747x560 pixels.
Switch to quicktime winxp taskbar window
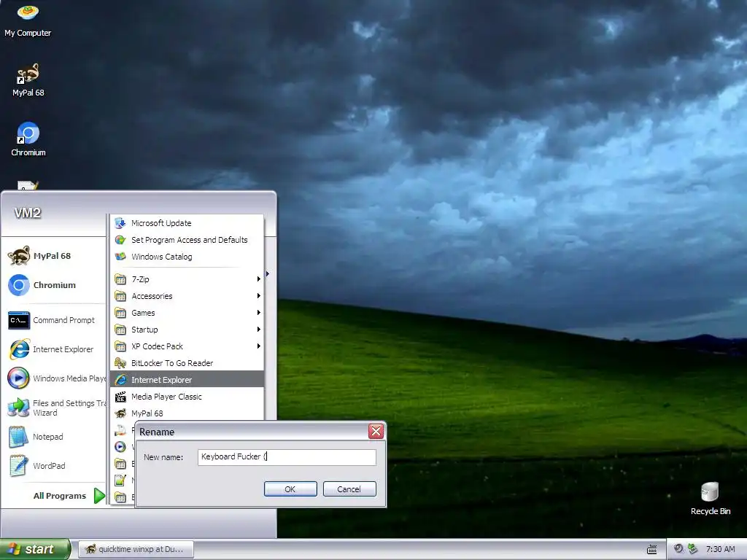[136, 549]
